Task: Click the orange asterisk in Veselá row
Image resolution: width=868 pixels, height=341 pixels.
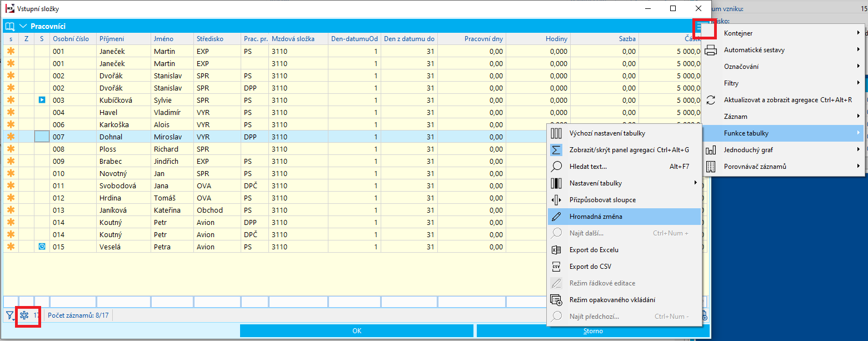Action: 11,247
